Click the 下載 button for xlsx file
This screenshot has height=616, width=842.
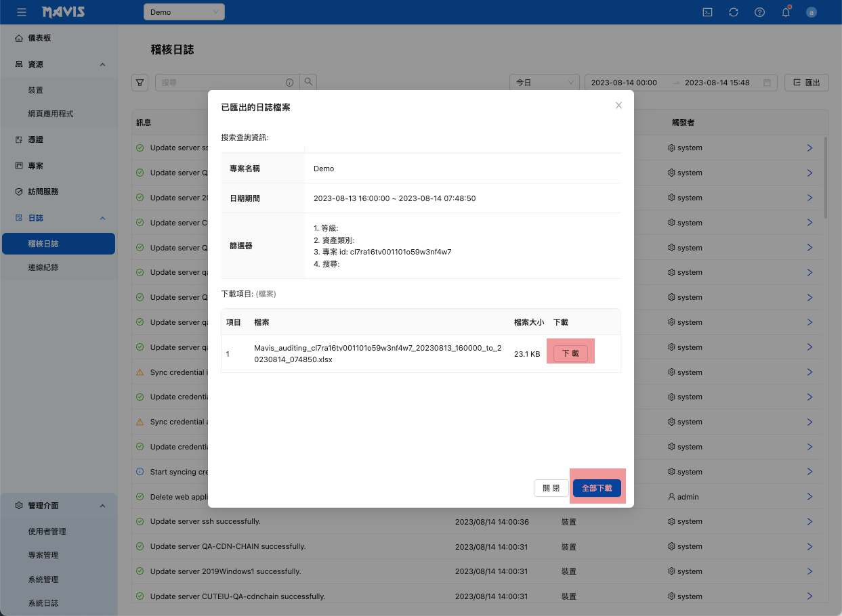(x=570, y=353)
